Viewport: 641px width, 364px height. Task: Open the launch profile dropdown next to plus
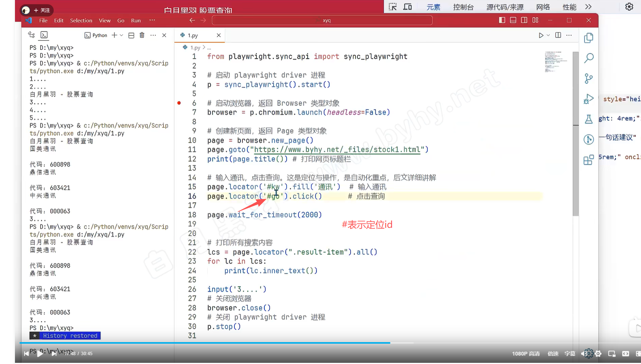tap(122, 35)
